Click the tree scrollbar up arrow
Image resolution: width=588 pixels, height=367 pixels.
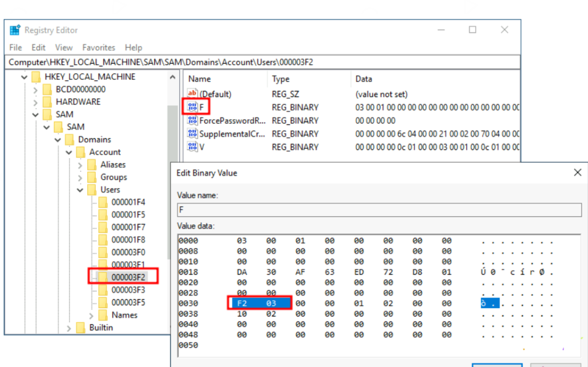pyautogui.click(x=172, y=77)
